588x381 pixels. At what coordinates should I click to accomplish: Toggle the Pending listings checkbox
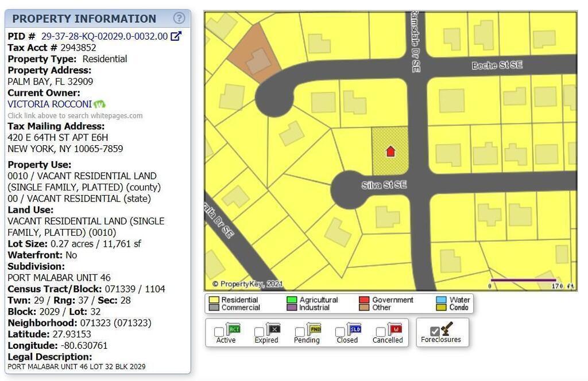pos(300,332)
